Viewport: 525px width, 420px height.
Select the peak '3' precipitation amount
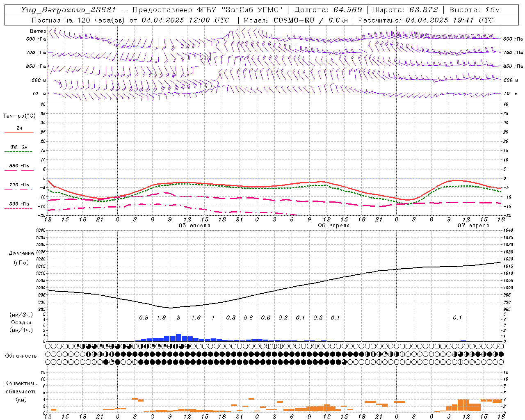tap(178, 317)
